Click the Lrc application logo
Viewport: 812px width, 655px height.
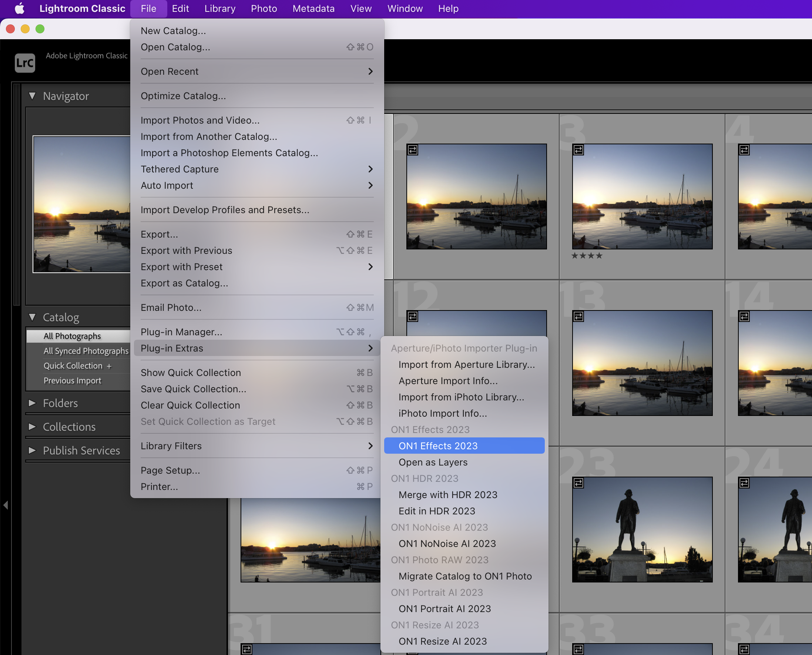(x=25, y=63)
